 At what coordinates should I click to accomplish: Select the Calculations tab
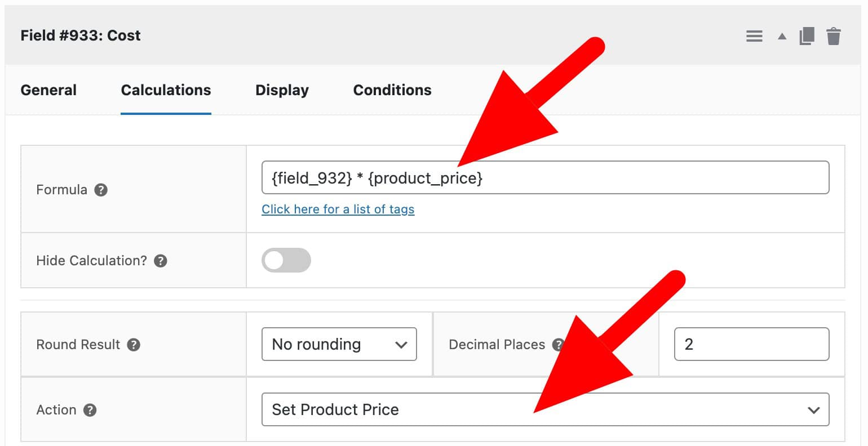pos(166,90)
